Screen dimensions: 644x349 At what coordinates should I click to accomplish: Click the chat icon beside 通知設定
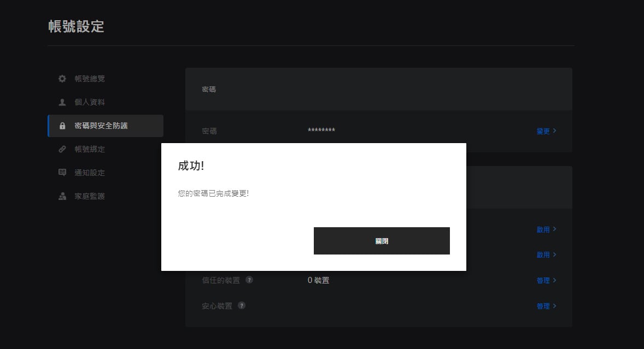click(62, 172)
